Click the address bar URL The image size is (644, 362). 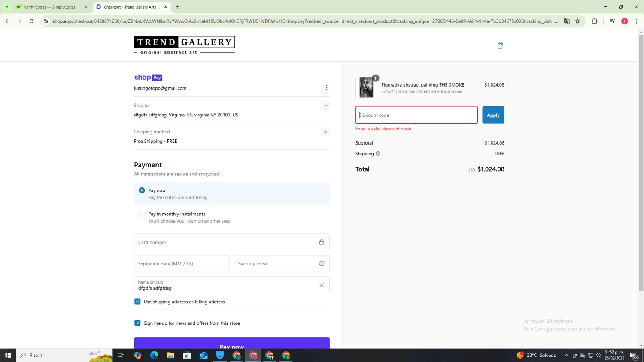pos(305,21)
